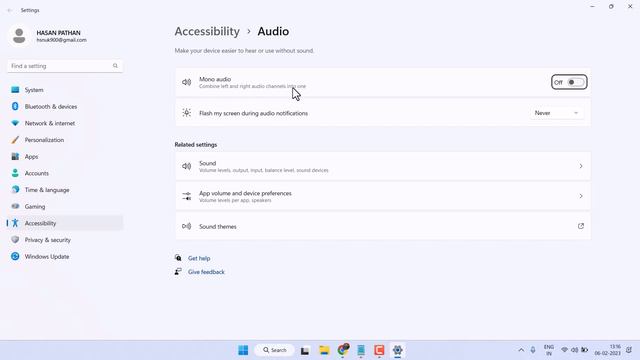Click the Bluetooth icon in sidebar
Screen dimensions: 640x360
[x=15, y=107]
